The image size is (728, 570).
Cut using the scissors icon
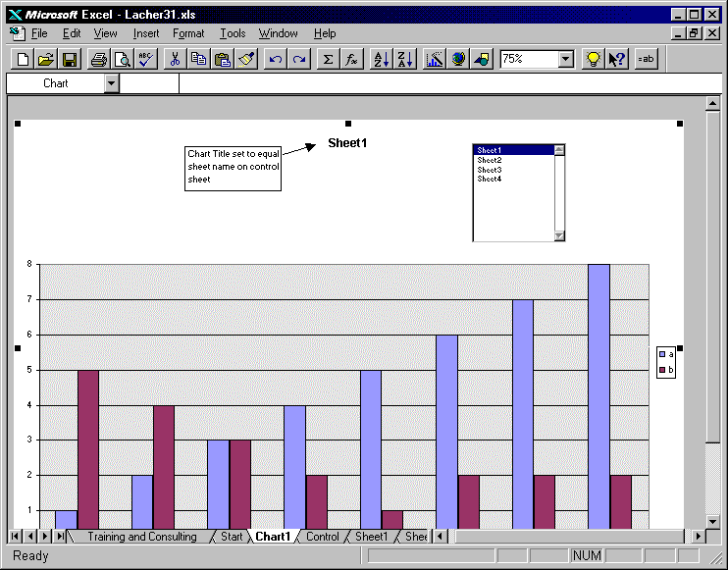point(175,60)
